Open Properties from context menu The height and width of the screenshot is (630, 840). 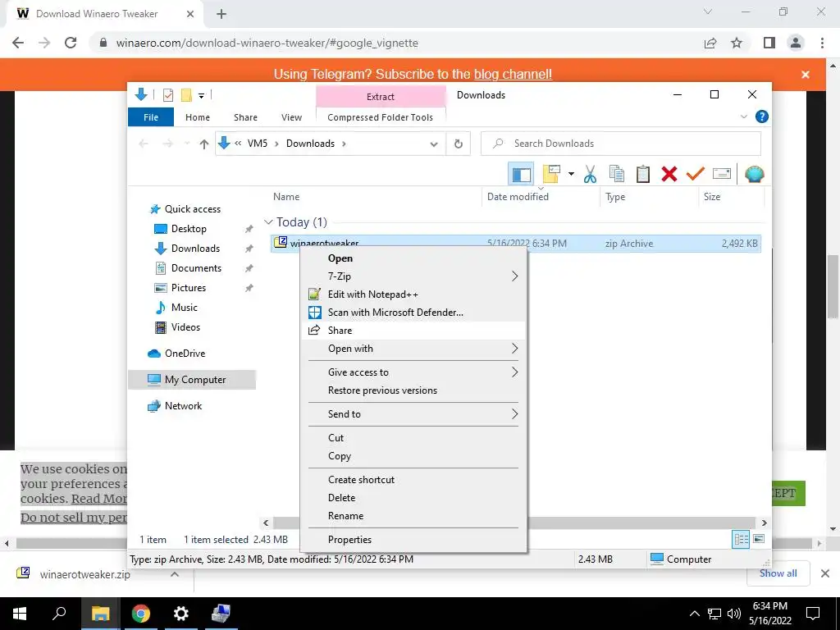click(413, 540)
